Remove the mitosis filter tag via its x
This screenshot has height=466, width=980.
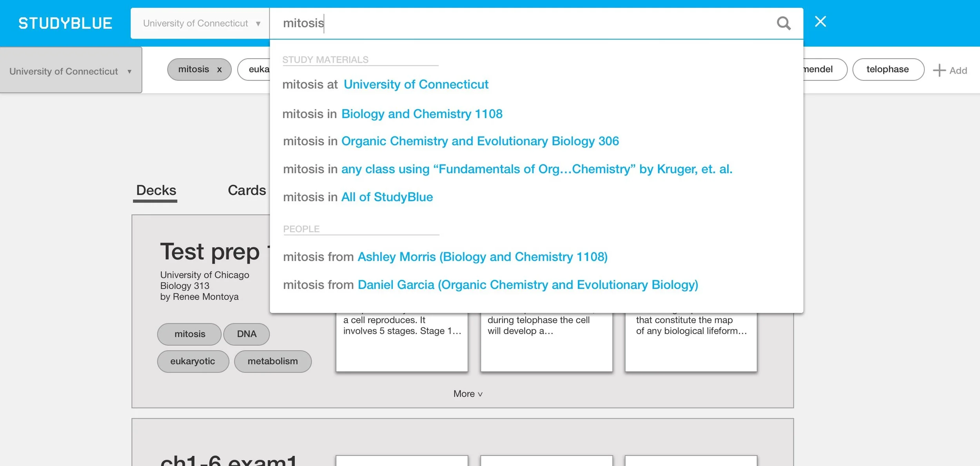220,70
